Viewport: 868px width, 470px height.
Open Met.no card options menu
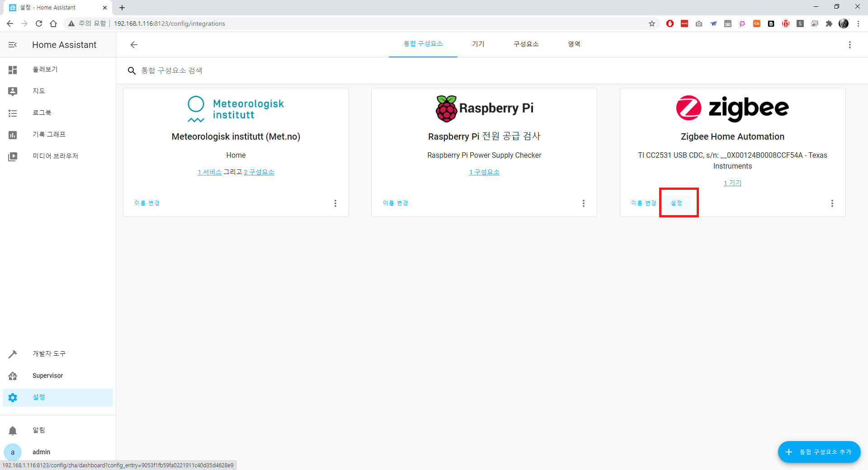(x=335, y=203)
